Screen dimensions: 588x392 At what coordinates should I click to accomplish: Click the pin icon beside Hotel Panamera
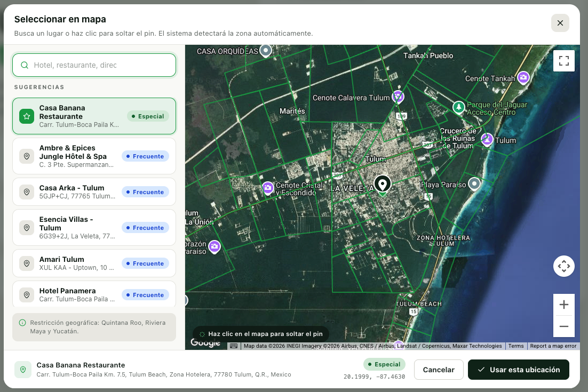point(27,295)
